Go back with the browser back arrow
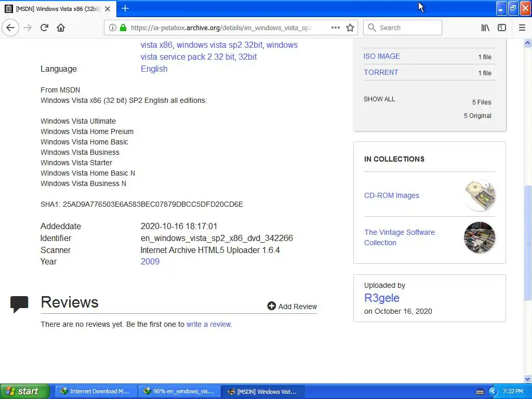The image size is (532, 399). click(10, 28)
